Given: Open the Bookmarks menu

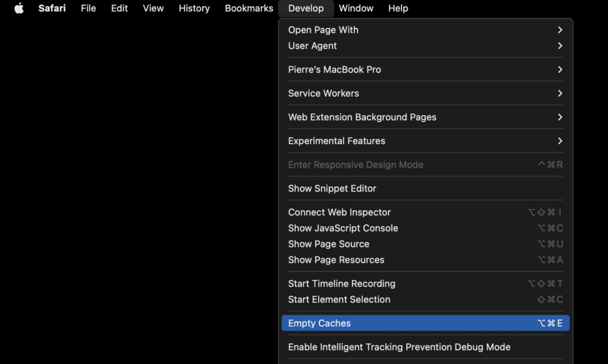Looking at the screenshot, I should [249, 8].
